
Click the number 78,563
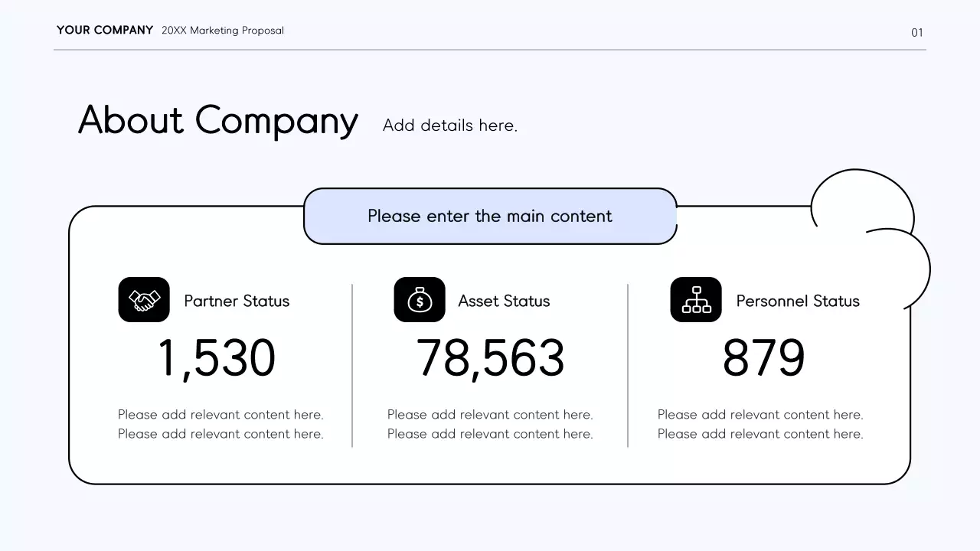coord(490,358)
